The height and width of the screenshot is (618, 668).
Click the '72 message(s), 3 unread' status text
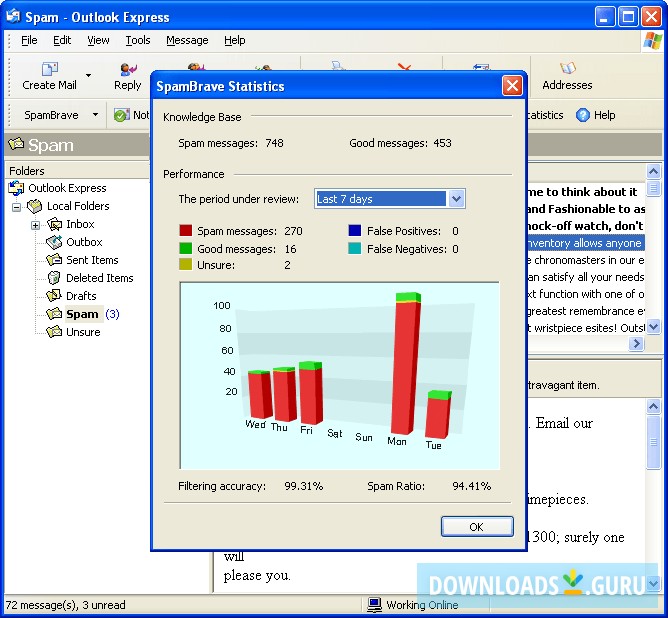(66, 605)
